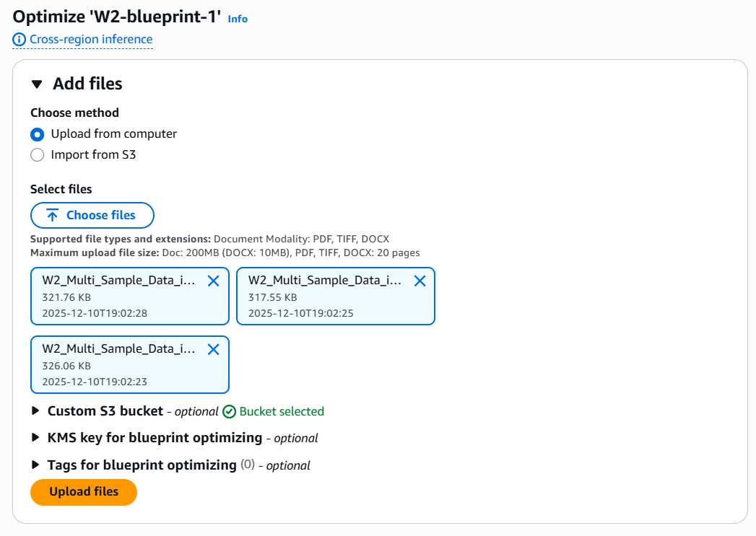Screen dimensions: 756x536
Task: Select the Import from S3 radio button
Action: pyautogui.click(x=37, y=155)
